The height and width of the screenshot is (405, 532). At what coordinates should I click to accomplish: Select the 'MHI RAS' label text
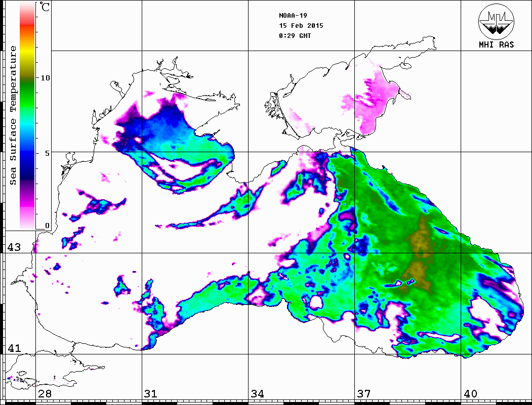click(497, 44)
